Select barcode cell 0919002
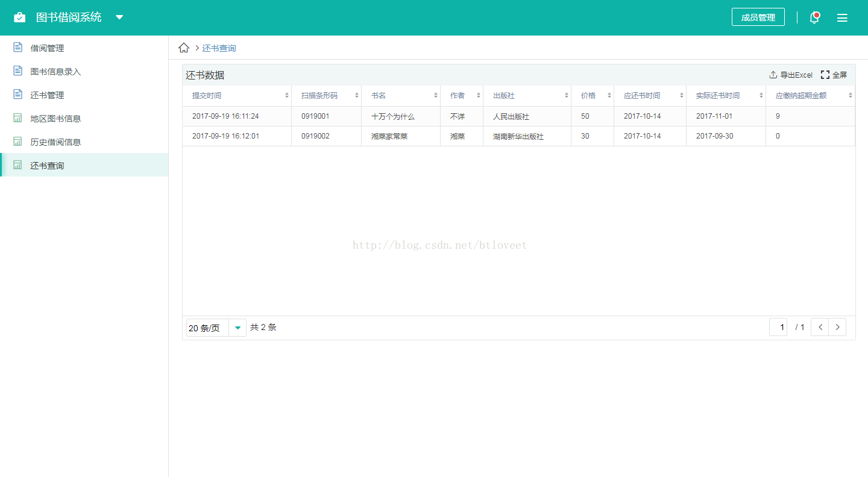 tap(327, 136)
